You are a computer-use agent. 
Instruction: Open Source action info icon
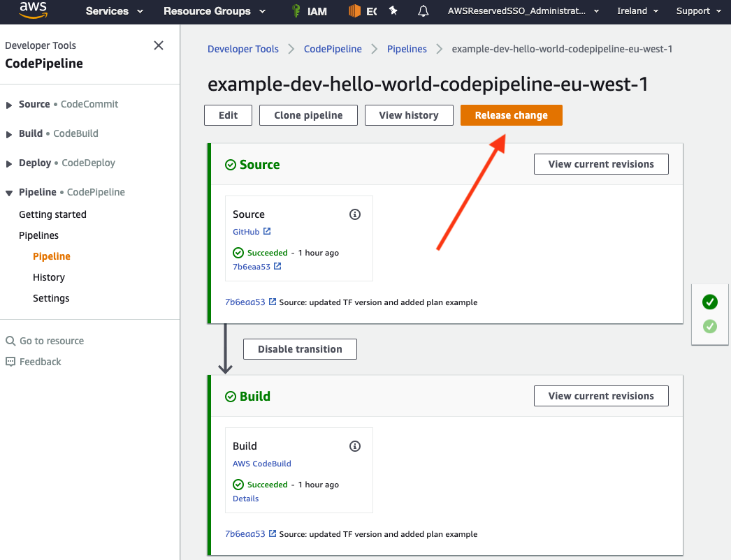pos(355,214)
